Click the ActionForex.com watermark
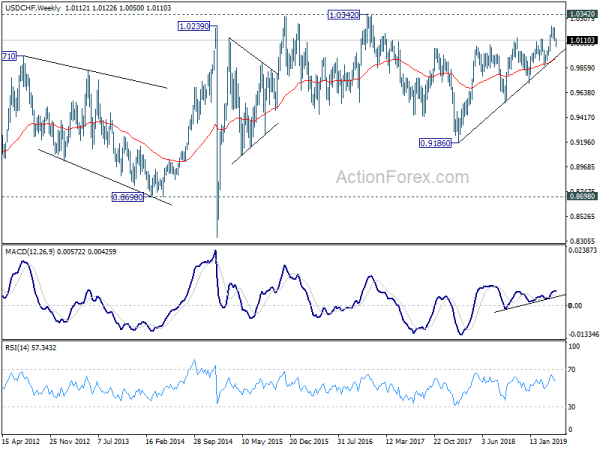Screen dimensions: 600x450 pyautogui.click(x=402, y=177)
